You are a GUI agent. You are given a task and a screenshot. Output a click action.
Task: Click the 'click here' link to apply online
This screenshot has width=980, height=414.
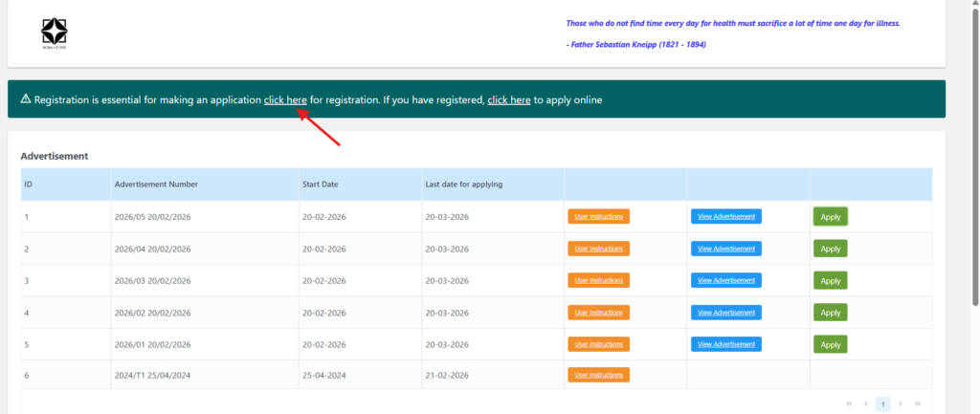click(509, 100)
